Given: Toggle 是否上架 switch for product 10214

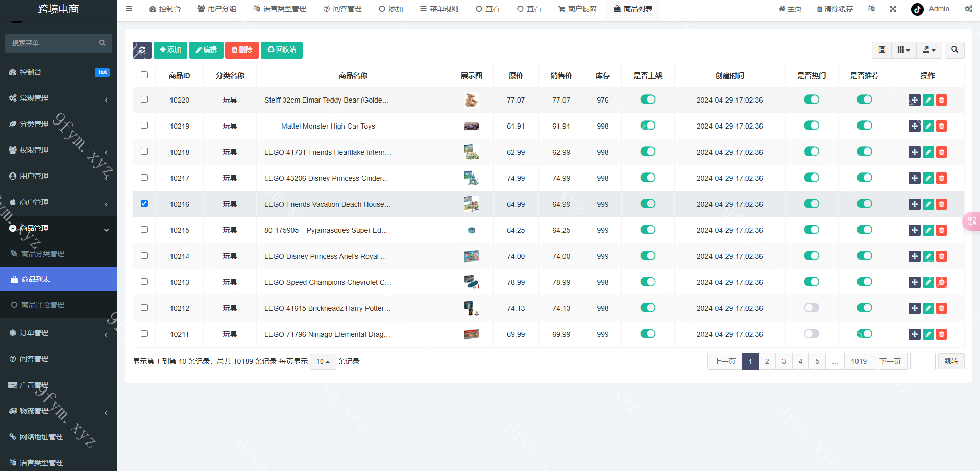Looking at the screenshot, I should [x=648, y=256].
